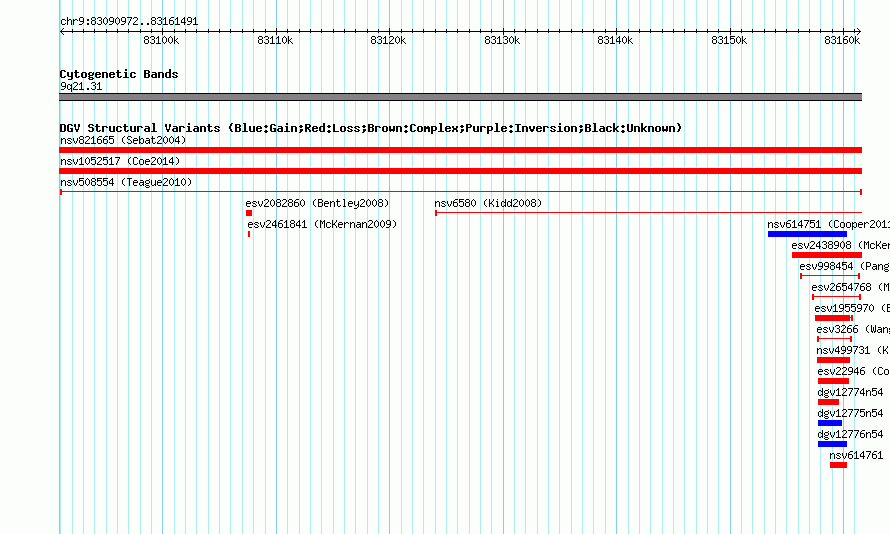Open nsv614761 variant label
Image resolution: width=890 pixels, height=534 pixels.
coord(856,455)
